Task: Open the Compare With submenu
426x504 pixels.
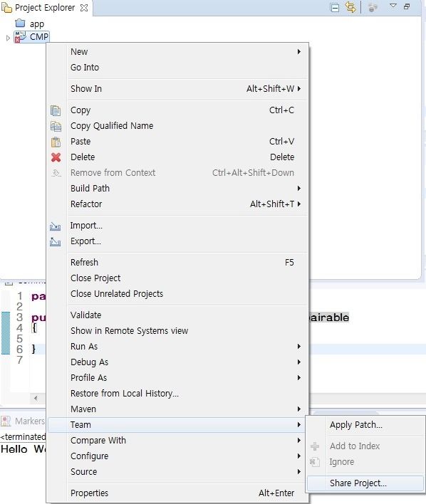Action: [x=178, y=441]
